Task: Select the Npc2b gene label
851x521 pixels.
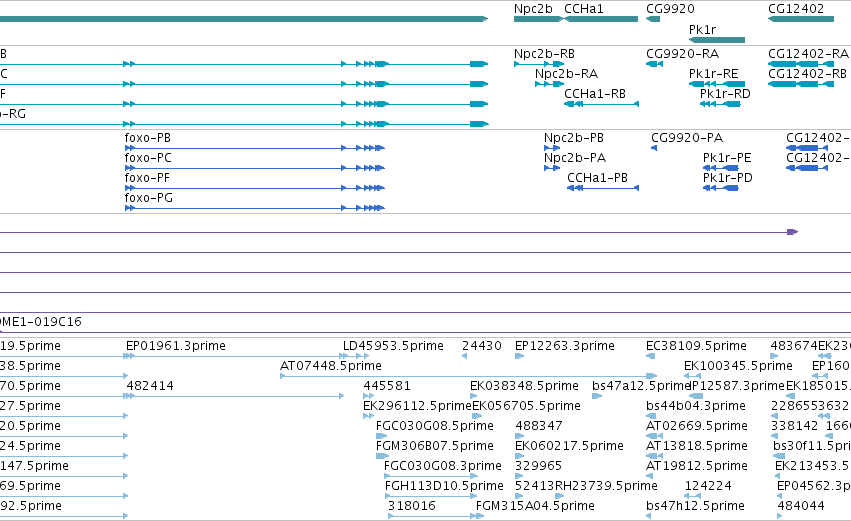Action: click(533, 9)
